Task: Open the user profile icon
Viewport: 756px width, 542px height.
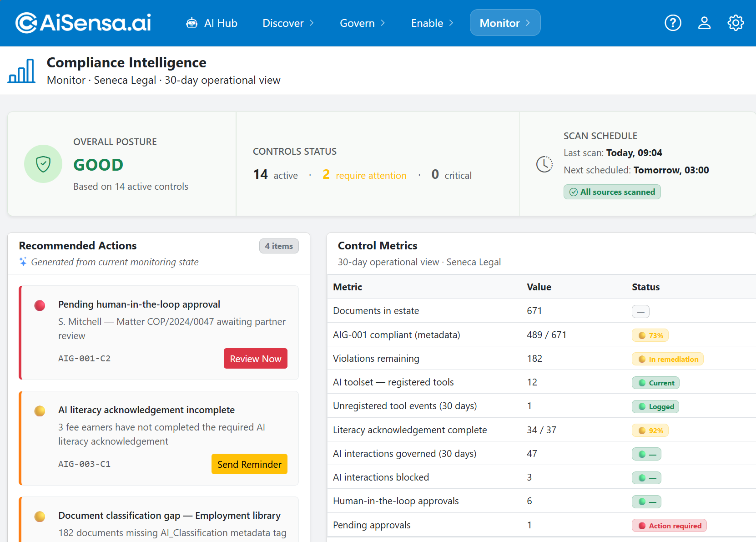Action: pos(704,23)
